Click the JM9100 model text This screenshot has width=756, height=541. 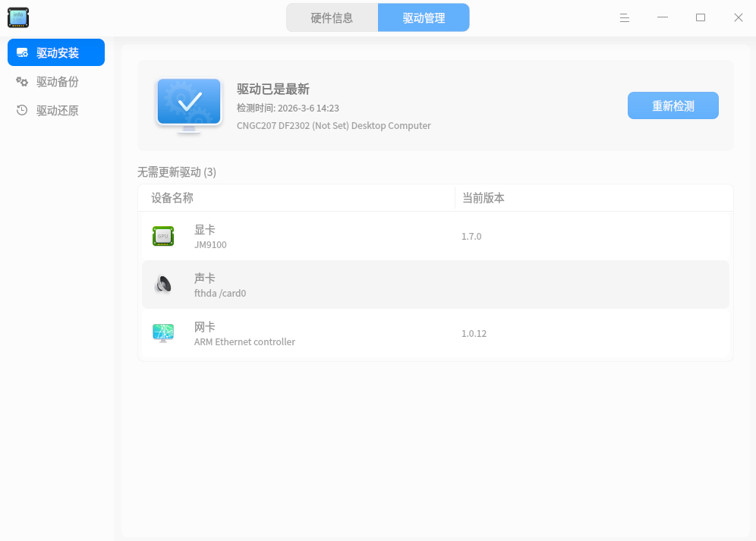pos(210,244)
